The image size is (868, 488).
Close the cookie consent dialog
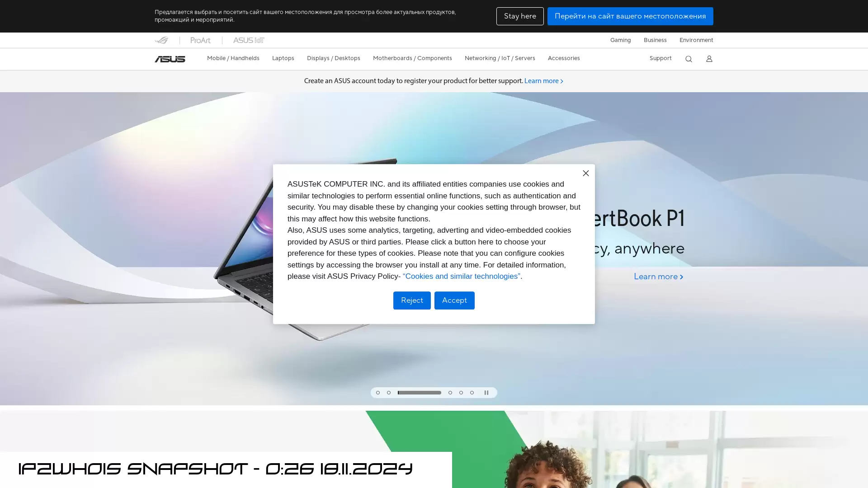pyautogui.click(x=586, y=173)
